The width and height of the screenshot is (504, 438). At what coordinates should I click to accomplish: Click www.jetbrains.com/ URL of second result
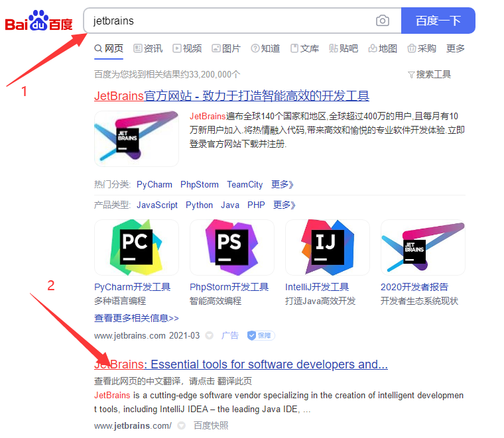click(133, 426)
